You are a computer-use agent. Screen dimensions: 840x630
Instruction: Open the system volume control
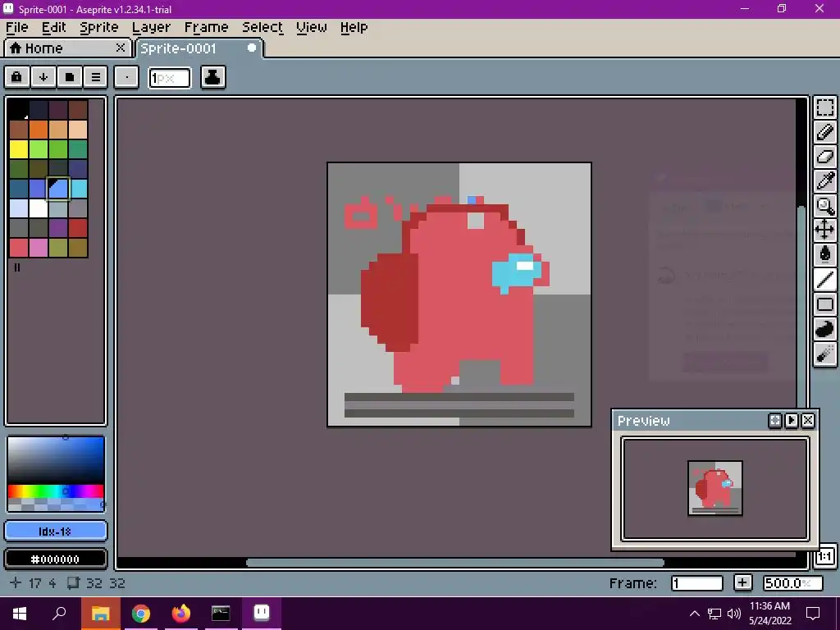coord(734,614)
